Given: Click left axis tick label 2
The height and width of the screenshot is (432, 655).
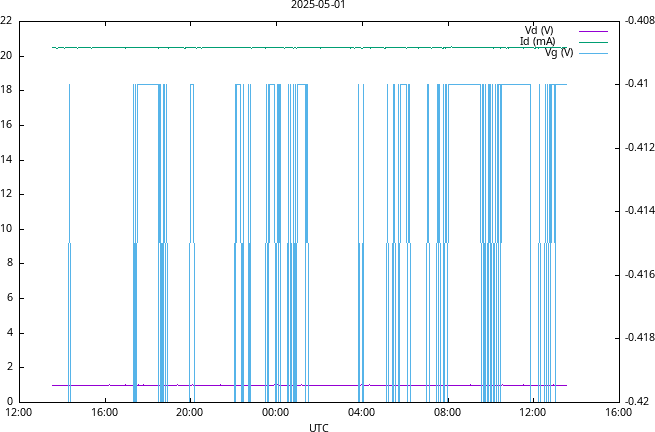Looking at the screenshot, I should coord(9,367).
